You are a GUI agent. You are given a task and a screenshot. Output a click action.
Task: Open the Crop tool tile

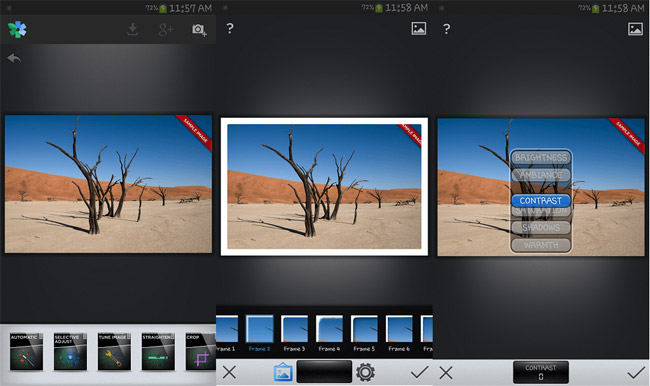201,352
